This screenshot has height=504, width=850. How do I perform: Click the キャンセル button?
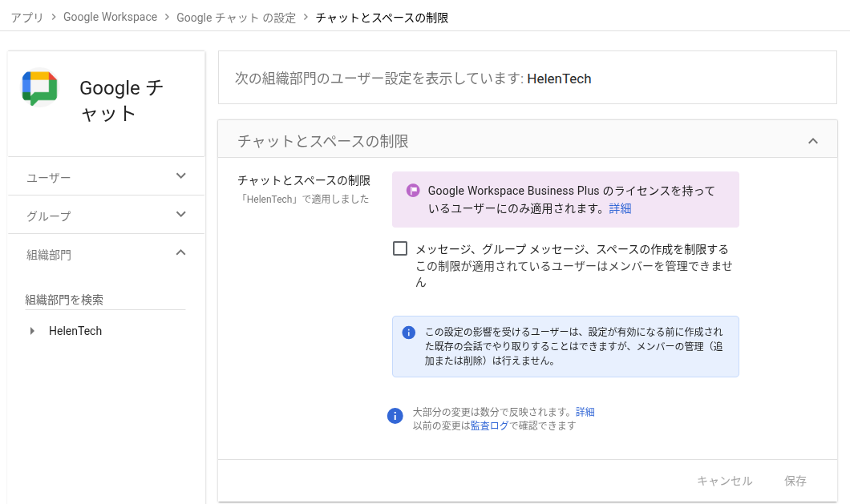pos(724,481)
